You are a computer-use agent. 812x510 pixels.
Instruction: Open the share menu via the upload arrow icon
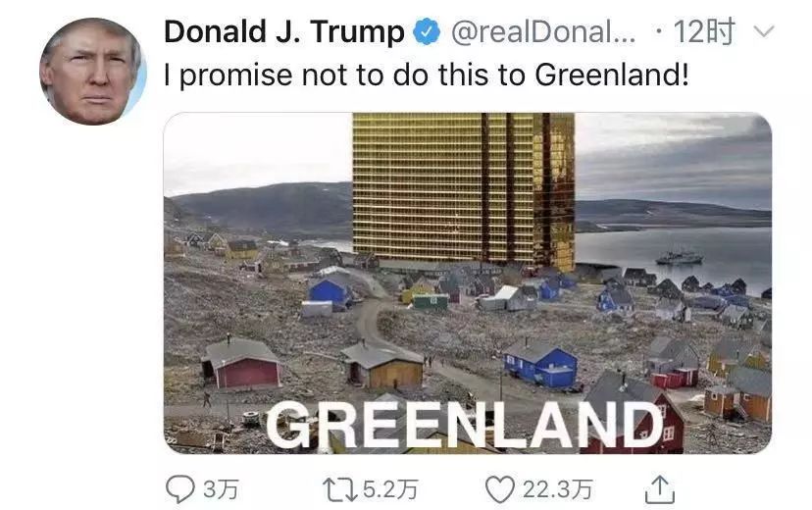click(659, 489)
